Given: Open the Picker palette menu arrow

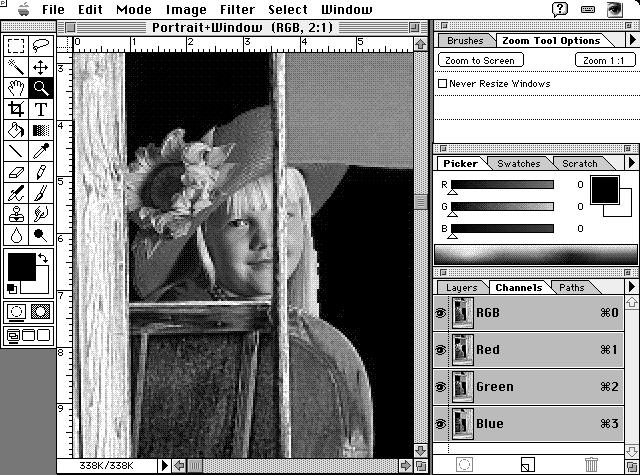Looking at the screenshot, I should click(x=632, y=163).
